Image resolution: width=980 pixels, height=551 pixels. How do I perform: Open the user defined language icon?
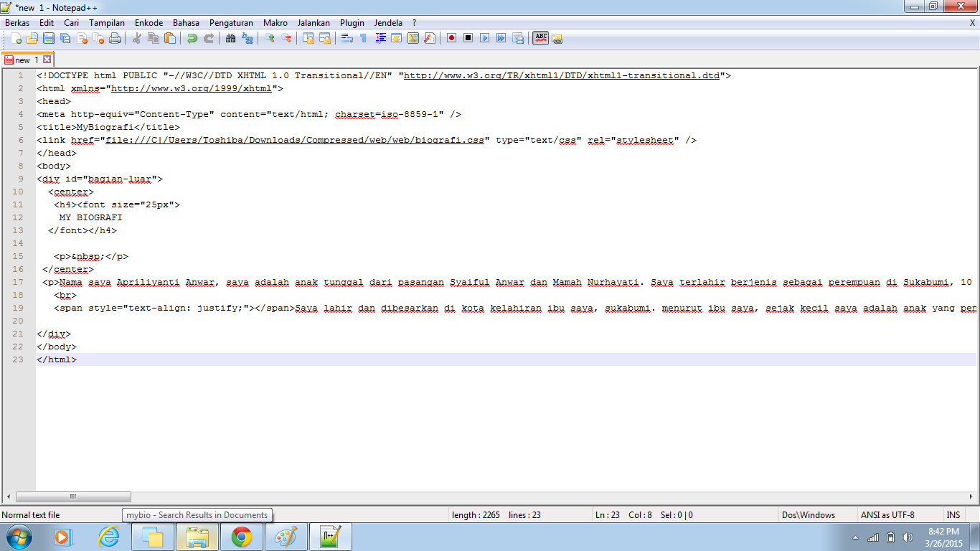pos(397,38)
